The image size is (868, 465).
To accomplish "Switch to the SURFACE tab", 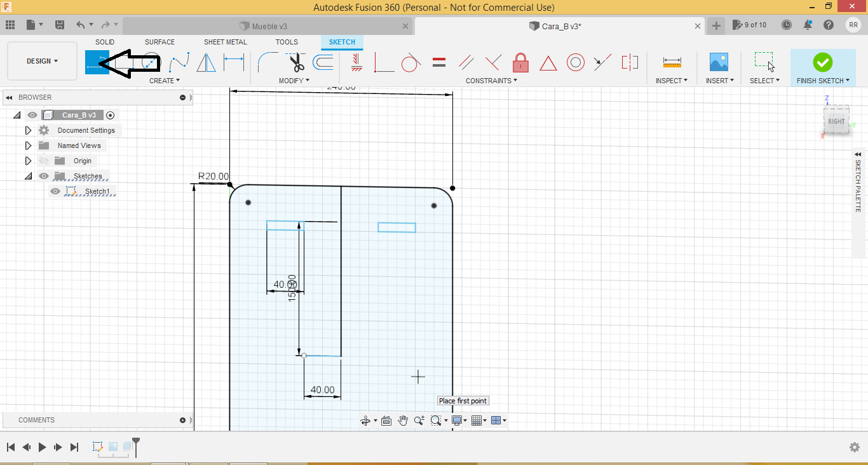I will [159, 42].
